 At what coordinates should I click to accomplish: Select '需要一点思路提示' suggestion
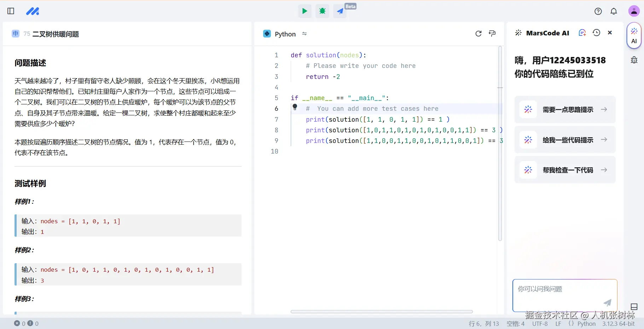(x=565, y=110)
